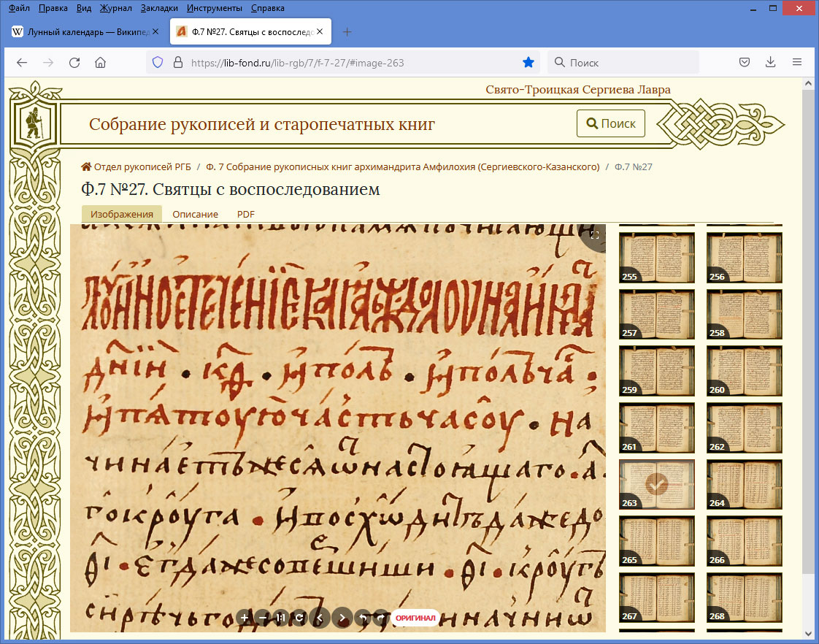Click the page scrollbar down arrow
This screenshot has height=644, width=819.
808,634
